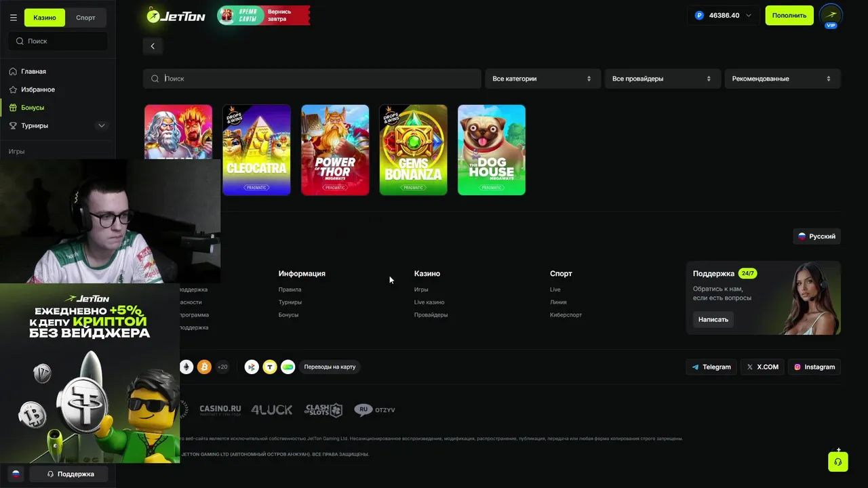The height and width of the screenshot is (488, 868).
Task: Click the Поддержка button in sidebar
Action: tap(70, 474)
